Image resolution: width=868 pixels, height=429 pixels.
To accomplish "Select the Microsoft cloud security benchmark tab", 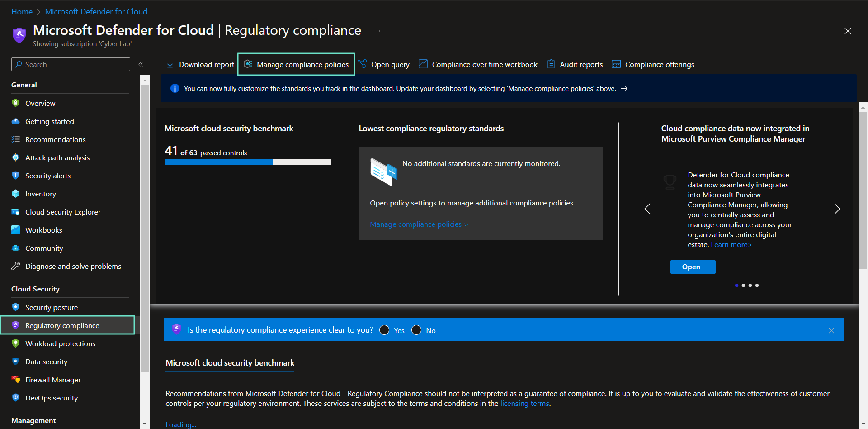I will [230, 363].
